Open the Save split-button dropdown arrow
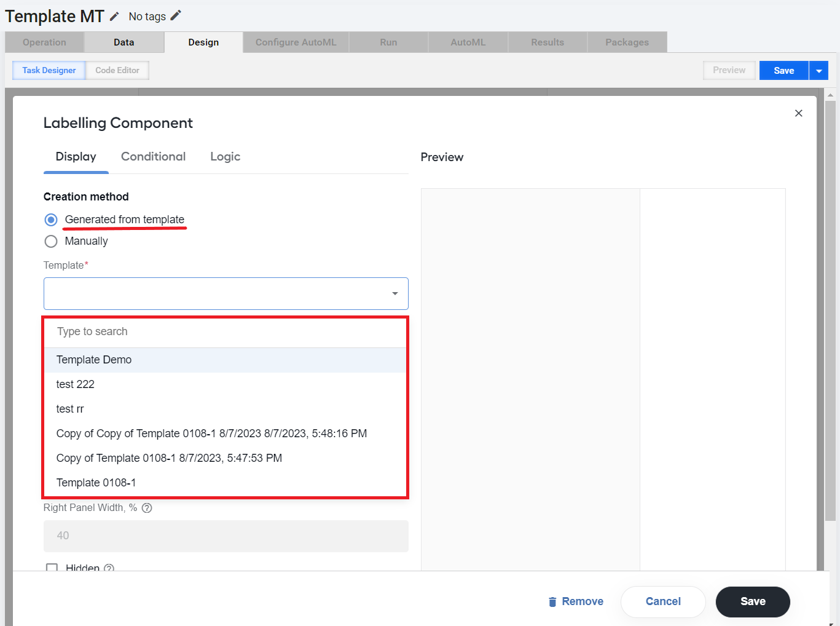 818,71
